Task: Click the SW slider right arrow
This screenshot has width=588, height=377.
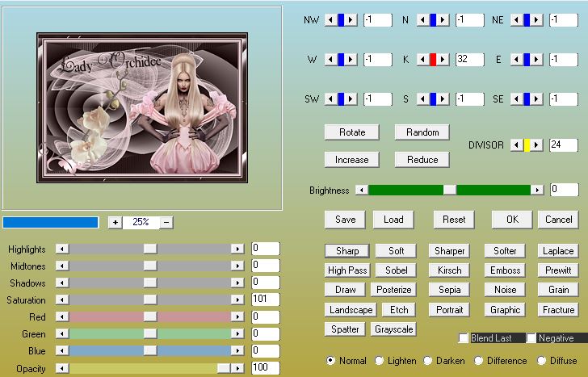Action: pyautogui.click(x=351, y=99)
